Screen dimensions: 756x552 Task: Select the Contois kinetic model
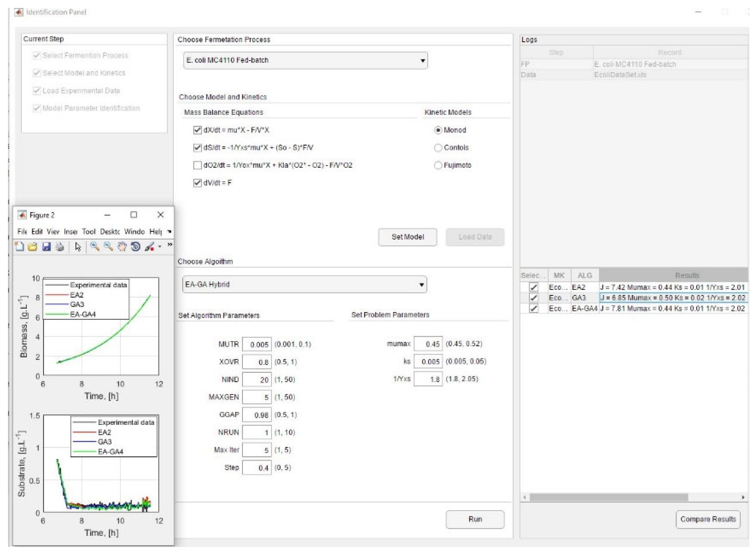click(x=438, y=148)
